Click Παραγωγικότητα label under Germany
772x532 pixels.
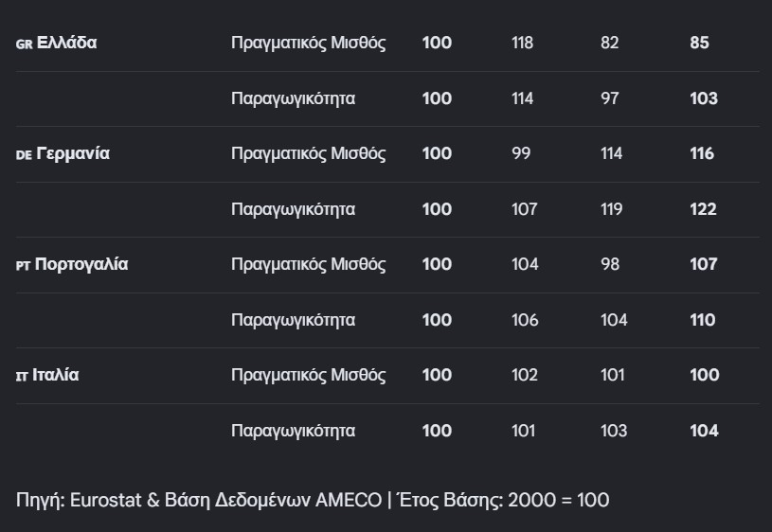pos(293,209)
